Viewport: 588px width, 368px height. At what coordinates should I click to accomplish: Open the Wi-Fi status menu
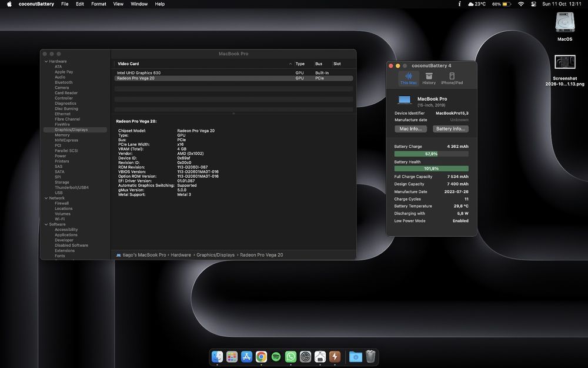(521, 4)
